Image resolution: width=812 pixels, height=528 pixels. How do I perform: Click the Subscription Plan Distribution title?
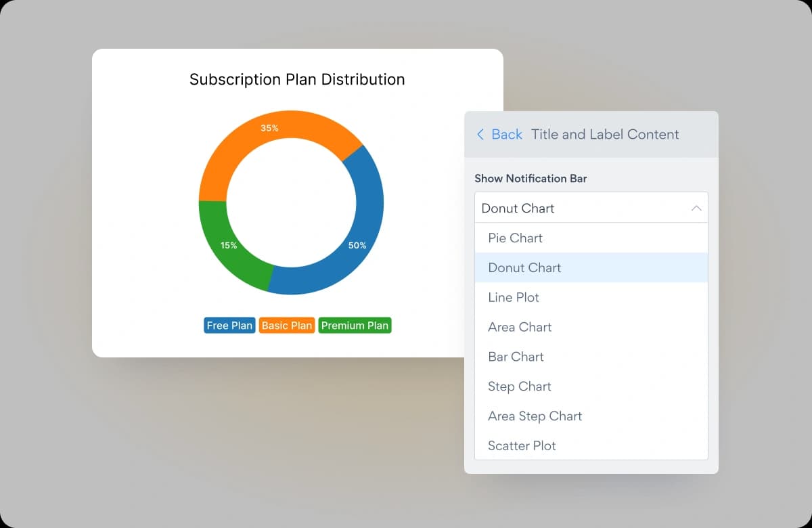click(297, 80)
